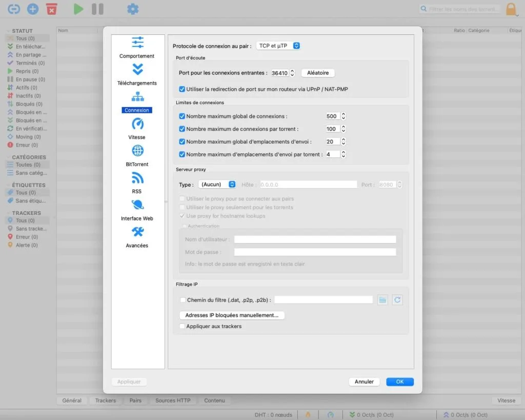Switch to the Pairs tab

pos(135,400)
